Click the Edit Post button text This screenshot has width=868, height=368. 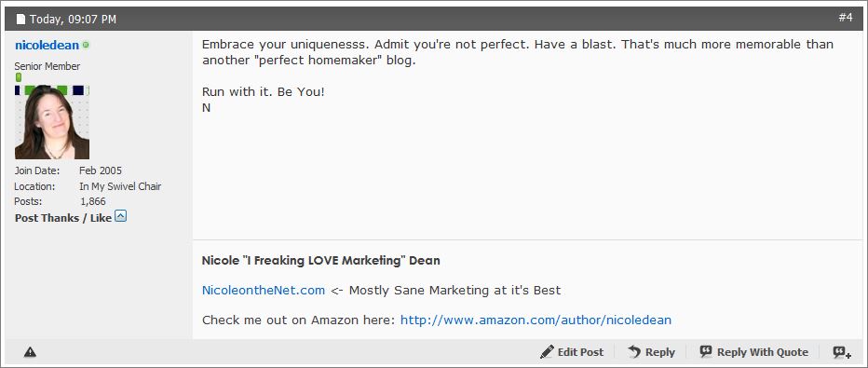(580, 352)
